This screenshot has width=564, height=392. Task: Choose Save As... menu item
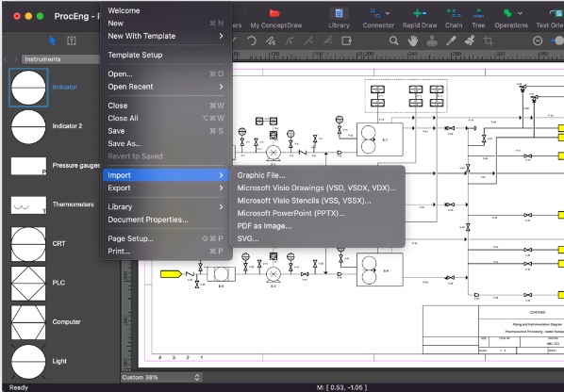pyautogui.click(x=166, y=144)
